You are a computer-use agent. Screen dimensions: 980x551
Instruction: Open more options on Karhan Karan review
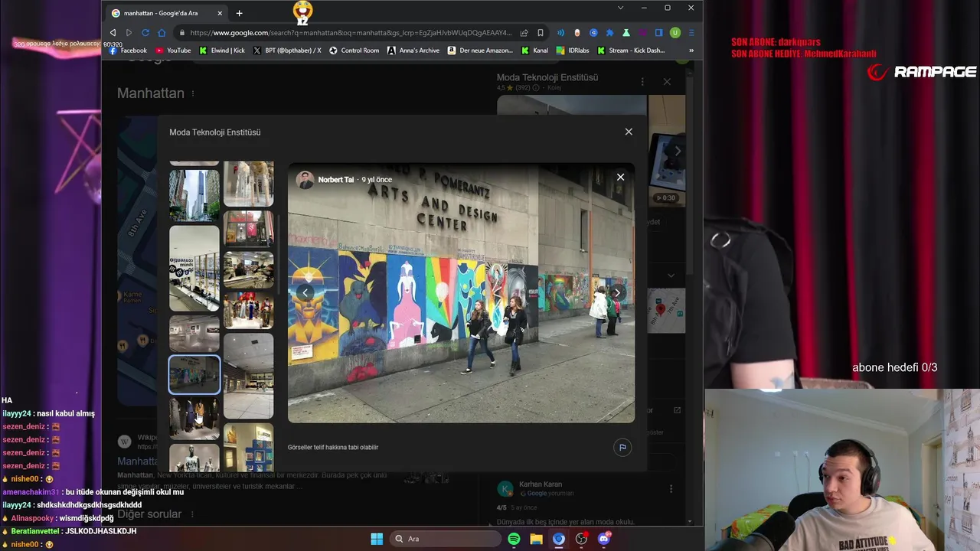click(671, 489)
